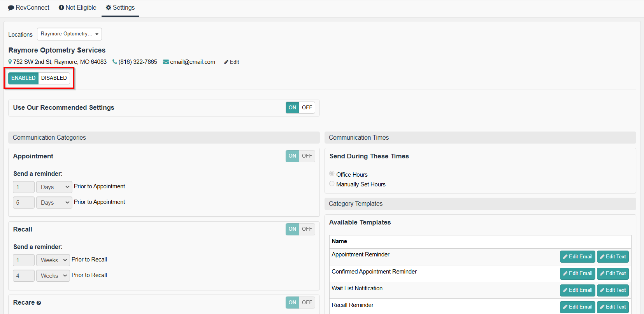The height and width of the screenshot is (314, 644).
Task: Click the RevConnect speech bubble icon
Action: (11, 8)
